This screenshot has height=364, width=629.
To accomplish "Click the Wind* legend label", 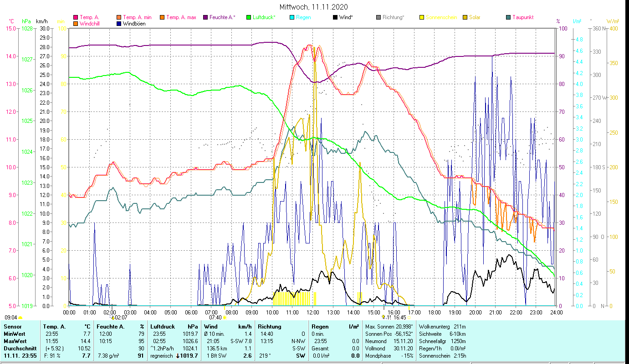I will 347,17.
